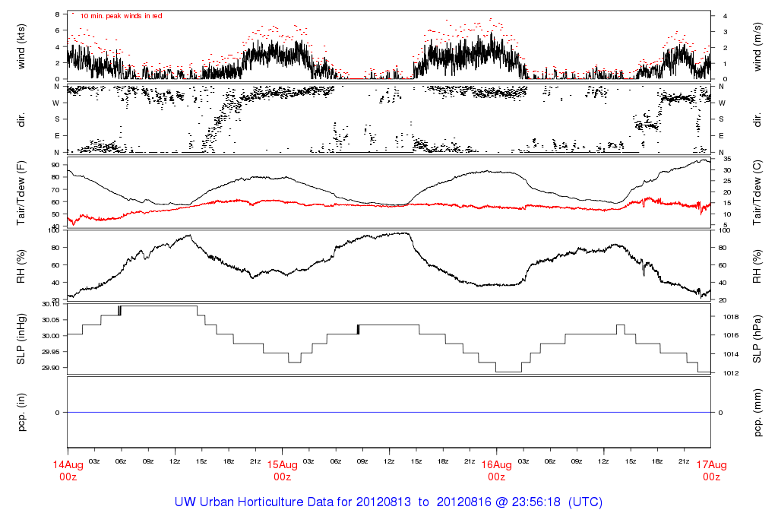Viewport: 778px width, 532px height.
Task: Click the 'wind (kts)' left axis label
Action: tap(21, 46)
